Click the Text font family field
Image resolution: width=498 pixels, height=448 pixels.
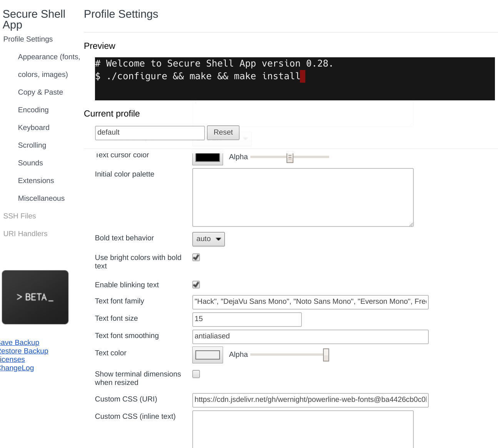tap(310, 302)
